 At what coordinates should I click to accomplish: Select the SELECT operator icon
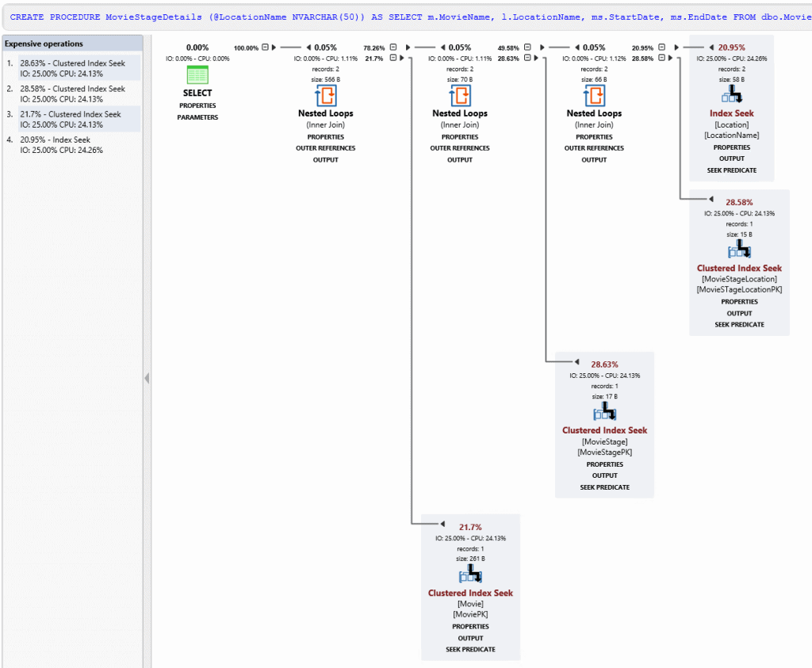click(197, 74)
